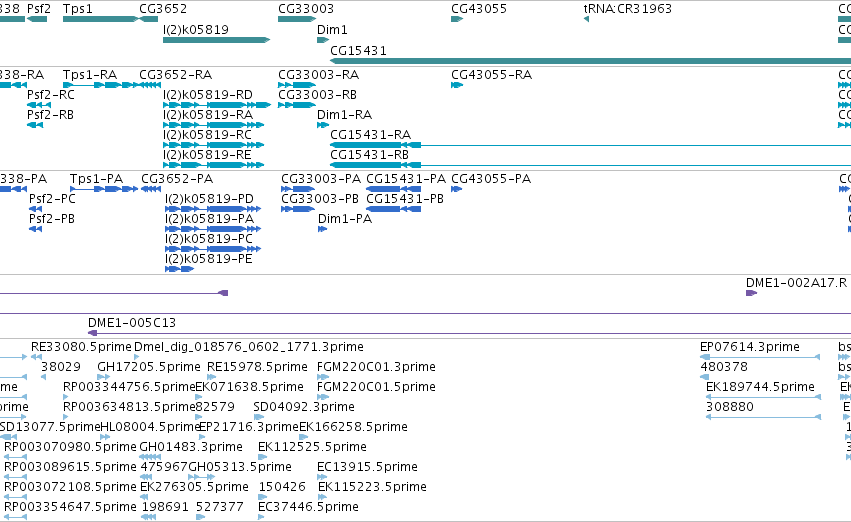Click the CG3652 gene label
This screenshot has height=522, width=851.
163,9
